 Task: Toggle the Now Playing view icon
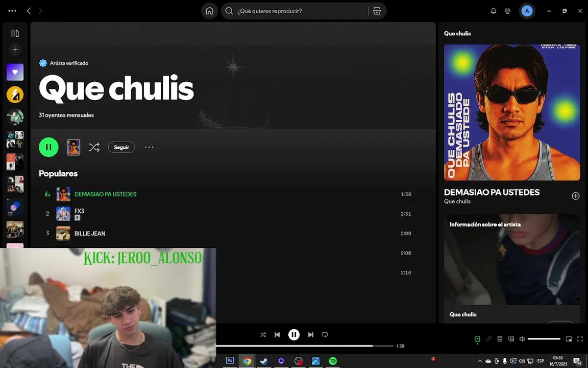[477, 339]
